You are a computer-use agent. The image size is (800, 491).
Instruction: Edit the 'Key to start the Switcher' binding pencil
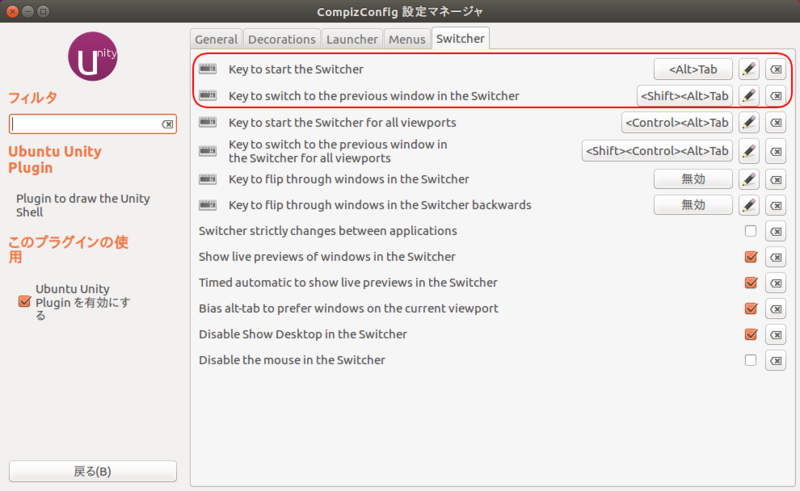748,69
